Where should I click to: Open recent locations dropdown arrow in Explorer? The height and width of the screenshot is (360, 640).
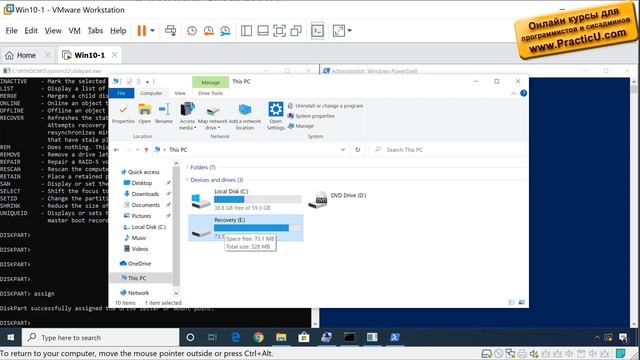(x=138, y=150)
